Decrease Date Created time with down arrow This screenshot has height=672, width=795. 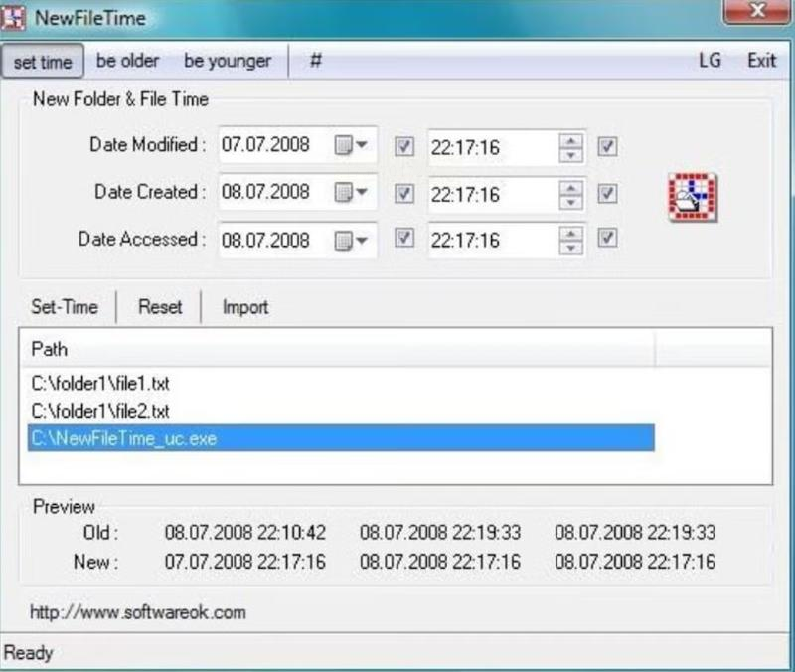tap(570, 203)
